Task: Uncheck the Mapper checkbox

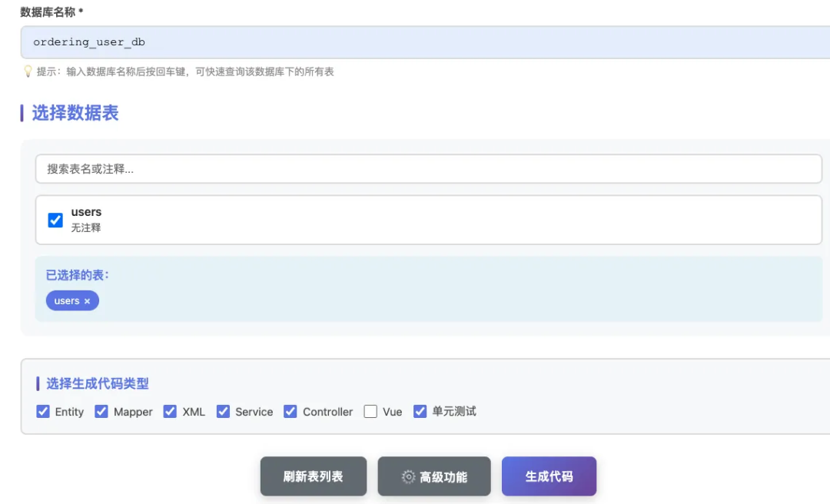Action: [101, 412]
